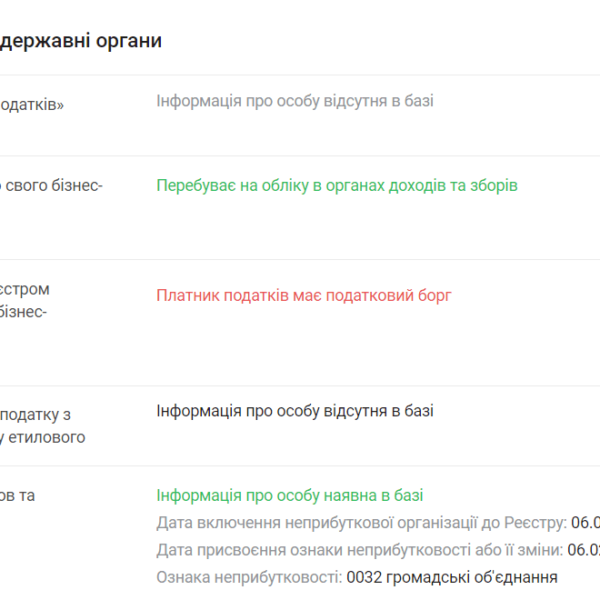Viewport: 600px width, 600px height.
Task: Click the "Ознака неприбутковості:" label
Action: pyautogui.click(x=249, y=577)
